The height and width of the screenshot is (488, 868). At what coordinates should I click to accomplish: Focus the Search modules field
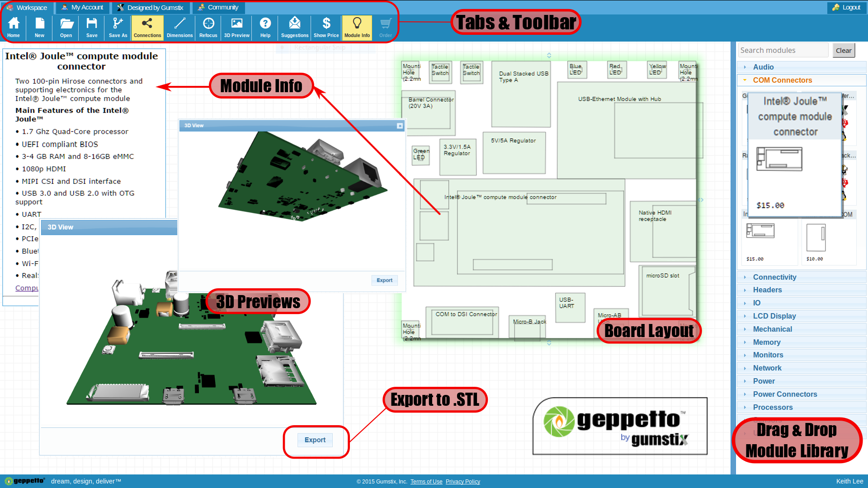[783, 50]
